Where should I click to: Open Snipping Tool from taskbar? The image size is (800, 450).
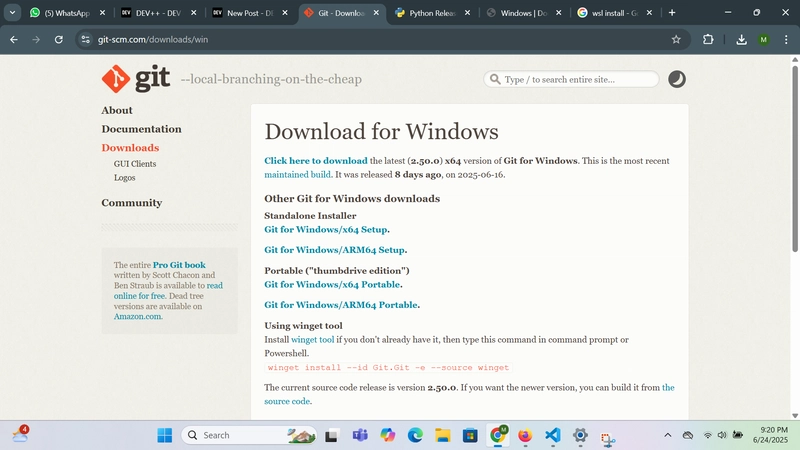coord(608,438)
